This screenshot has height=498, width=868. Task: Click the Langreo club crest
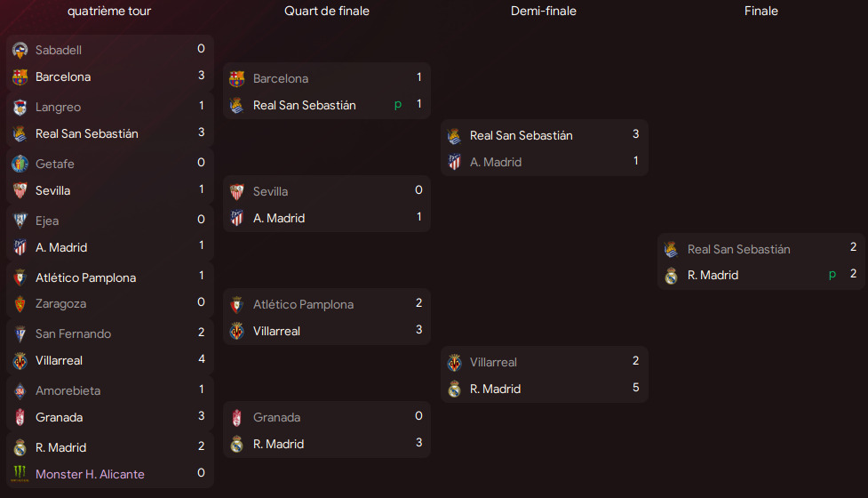(20, 108)
